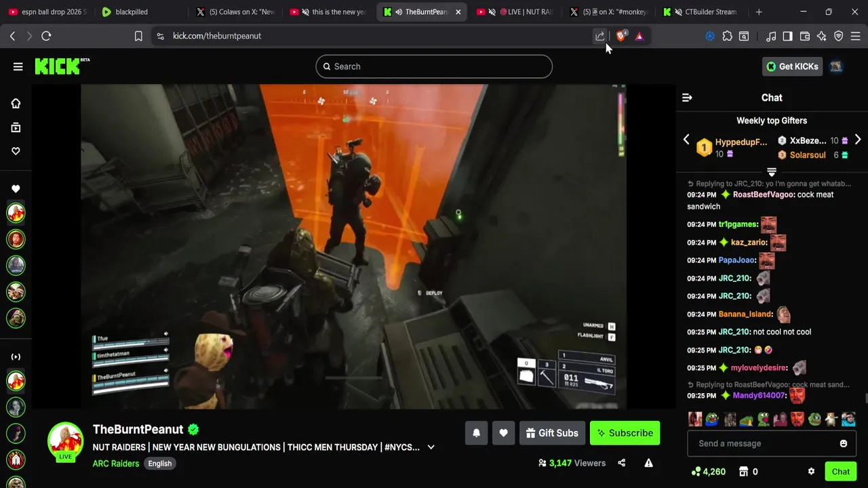Reload the current page
Viewport: 868px width, 488px height.
(x=46, y=36)
